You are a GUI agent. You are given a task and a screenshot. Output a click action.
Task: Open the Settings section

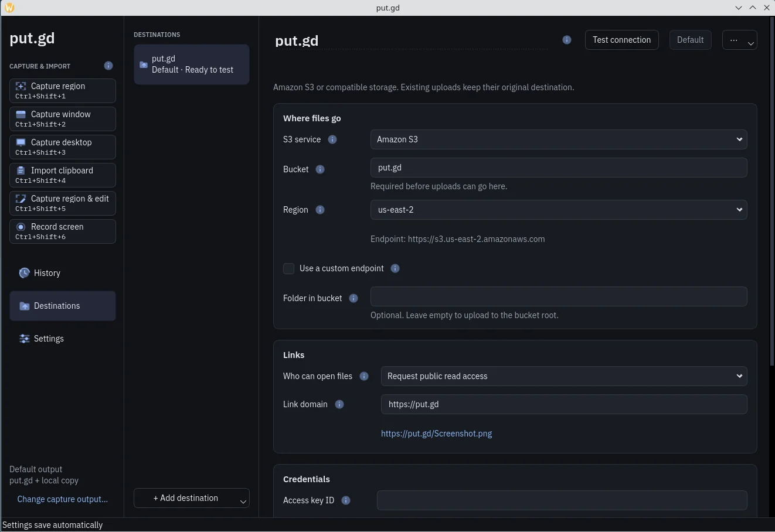[x=63, y=339]
